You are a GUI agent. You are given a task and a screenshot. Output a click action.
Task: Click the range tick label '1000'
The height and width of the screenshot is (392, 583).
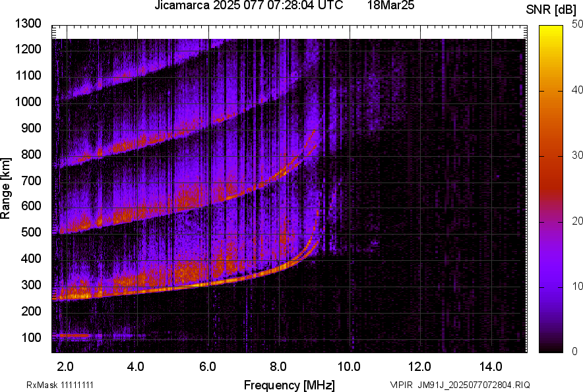[28, 101]
